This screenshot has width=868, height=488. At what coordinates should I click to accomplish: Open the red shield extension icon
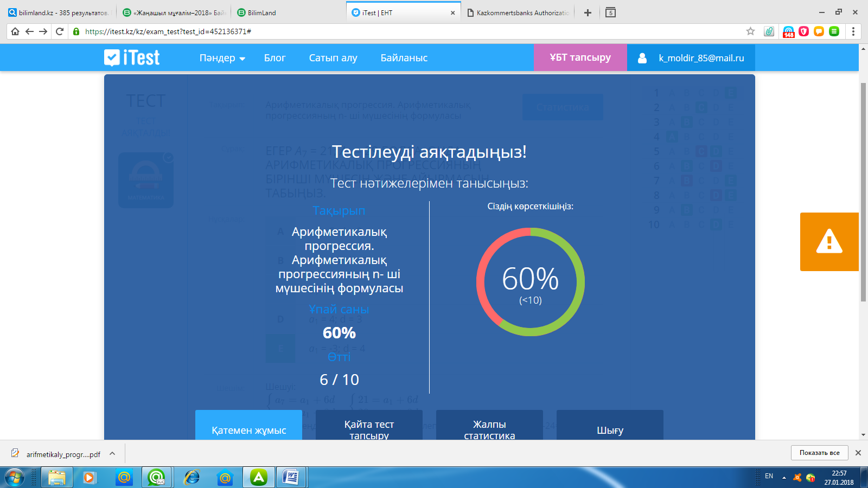click(804, 31)
